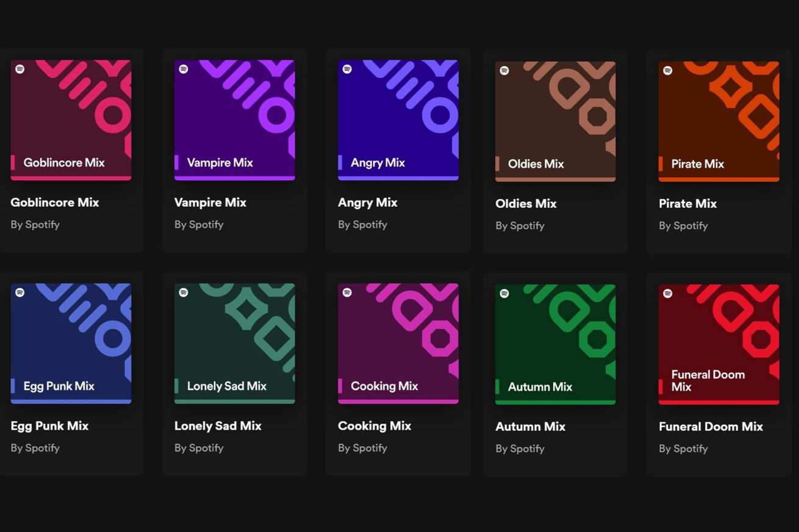This screenshot has width=799, height=532.
Task: Open the Cooking Mix cover art
Action: (398, 344)
